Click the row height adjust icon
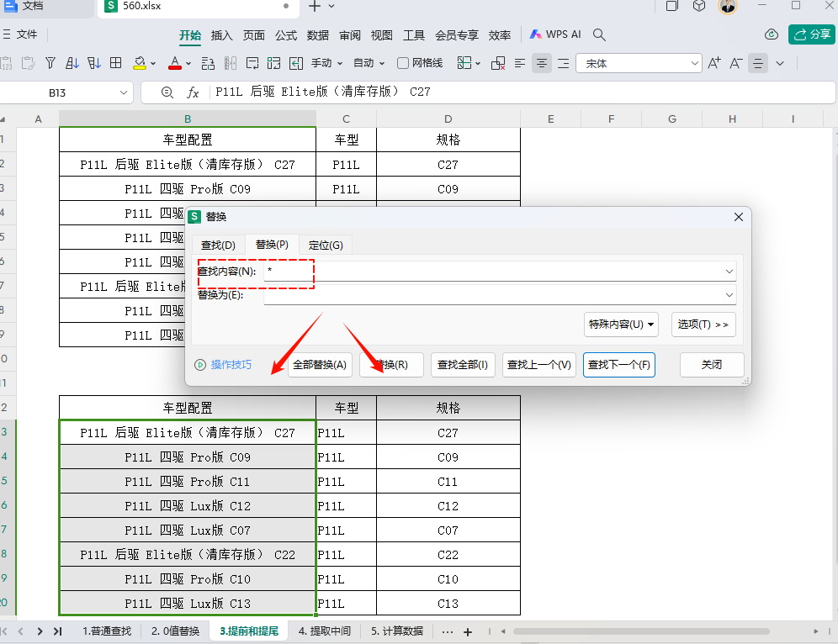The image size is (838, 644). (x=208, y=63)
